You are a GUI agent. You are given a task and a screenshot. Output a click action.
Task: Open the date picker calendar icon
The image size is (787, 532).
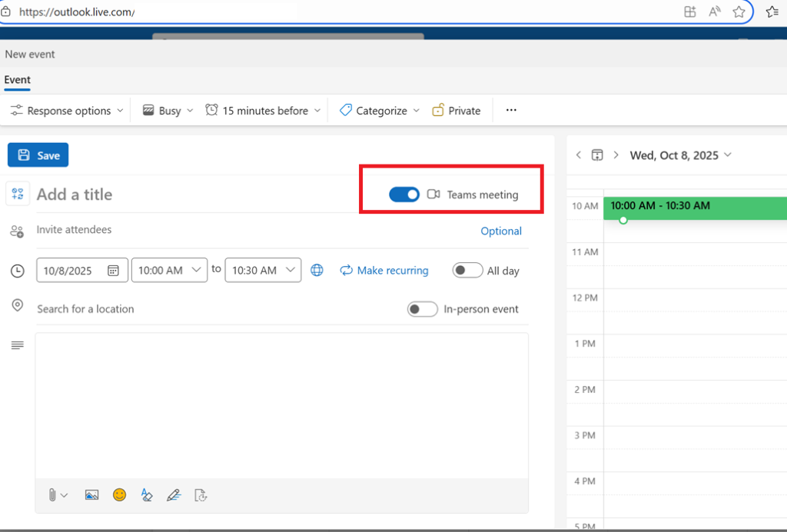coord(113,271)
